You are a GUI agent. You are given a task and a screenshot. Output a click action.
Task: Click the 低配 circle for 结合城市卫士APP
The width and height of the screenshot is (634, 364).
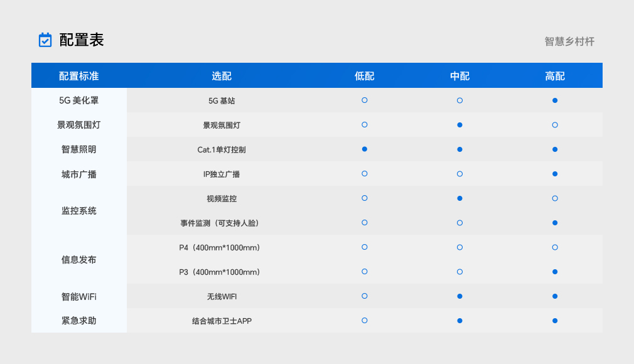[x=365, y=321]
